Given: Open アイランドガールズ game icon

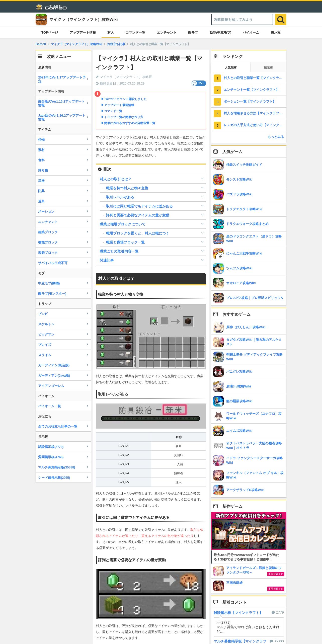Looking at the screenshot, I should [x=218, y=571].
